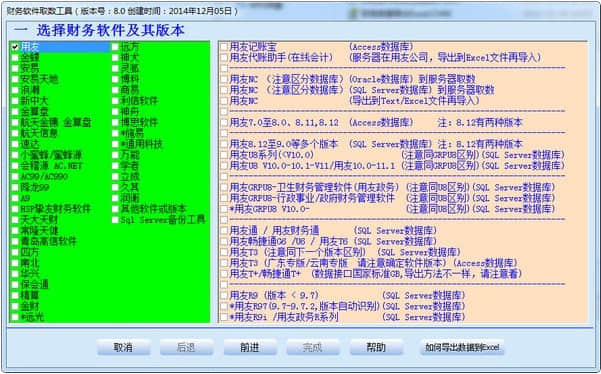Image resolution: width=601 pixels, height=374 pixels.
Task: Click the 取消 button
Action: coord(123,347)
